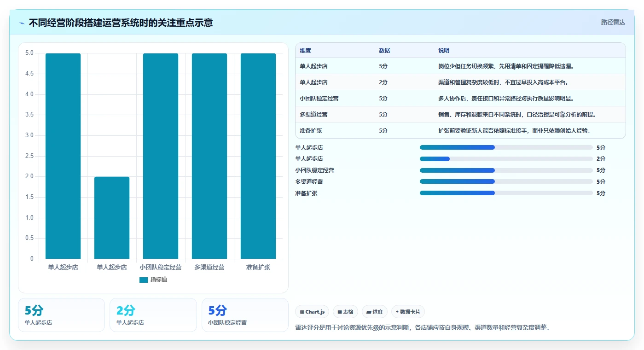The height and width of the screenshot is (350, 644).
Task: Click the 5分 data cell in the 多渠道经营 table row
Action: pyautogui.click(x=383, y=115)
